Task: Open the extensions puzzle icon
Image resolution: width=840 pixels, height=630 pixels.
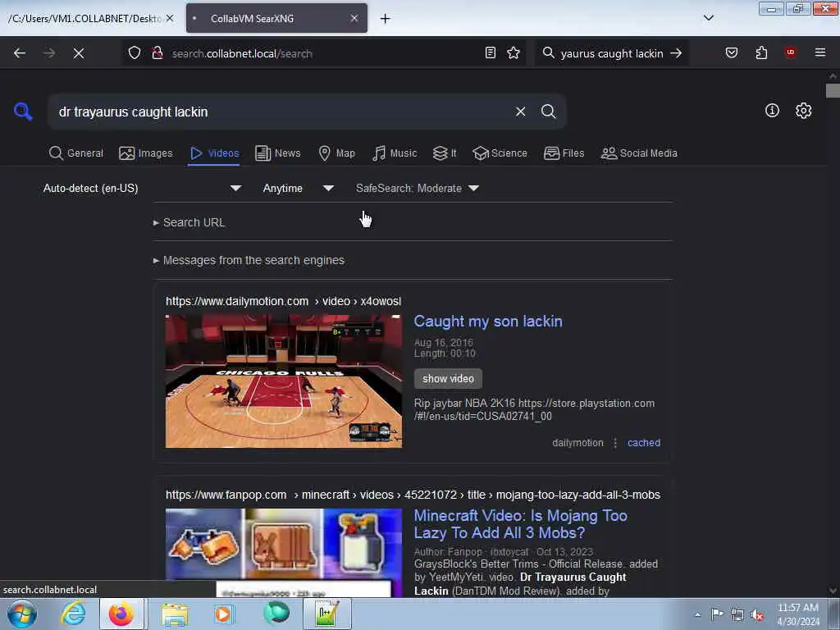Action: (761, 53)
